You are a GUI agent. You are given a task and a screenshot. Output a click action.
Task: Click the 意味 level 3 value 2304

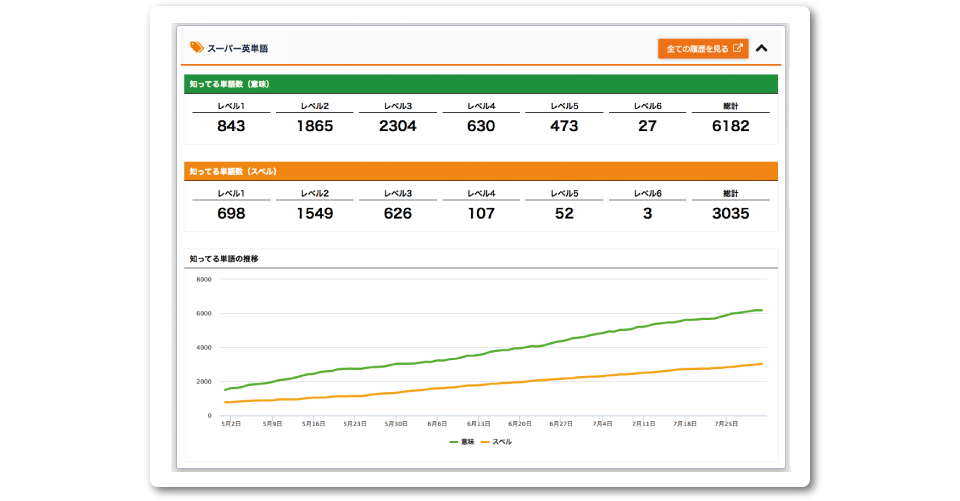point(397,126)
